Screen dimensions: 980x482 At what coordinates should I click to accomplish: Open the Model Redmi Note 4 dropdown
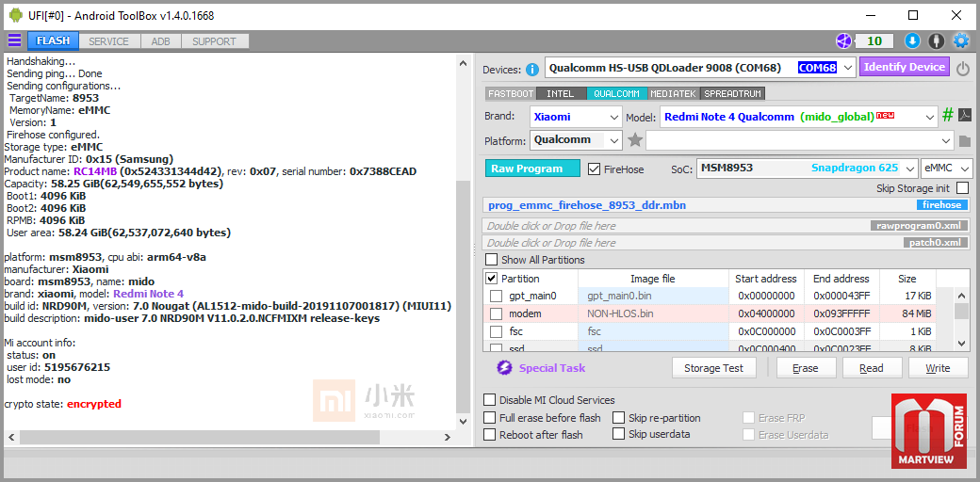tap(931, 117)
